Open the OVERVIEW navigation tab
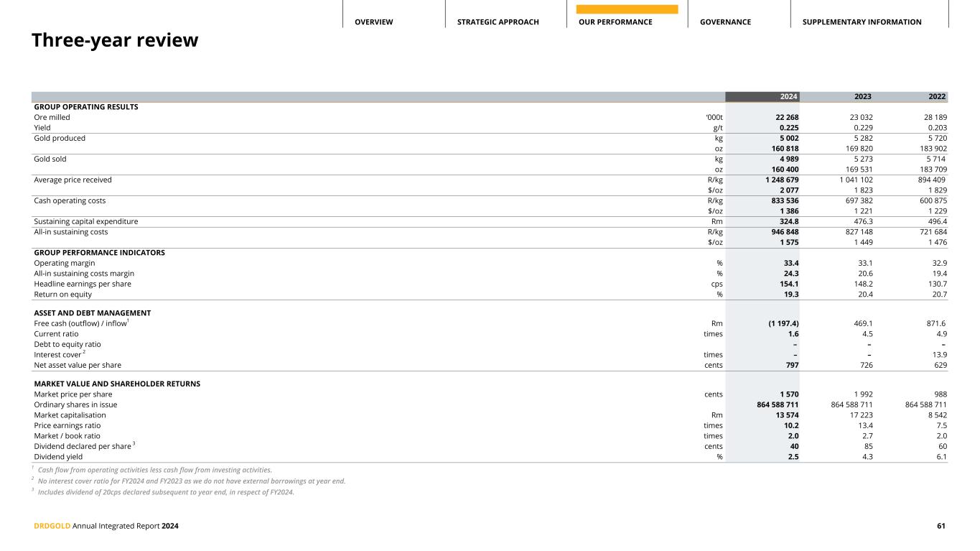Image resolution: width=980 pixels, height=551 pixels. point(373,22)
